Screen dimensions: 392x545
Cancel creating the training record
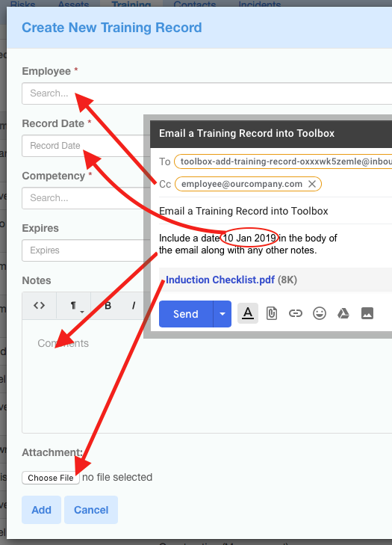[91, 510]
